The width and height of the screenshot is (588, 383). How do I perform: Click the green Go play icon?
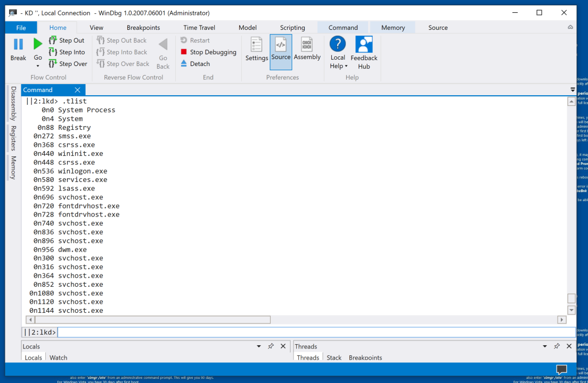(x=37, y=44)
